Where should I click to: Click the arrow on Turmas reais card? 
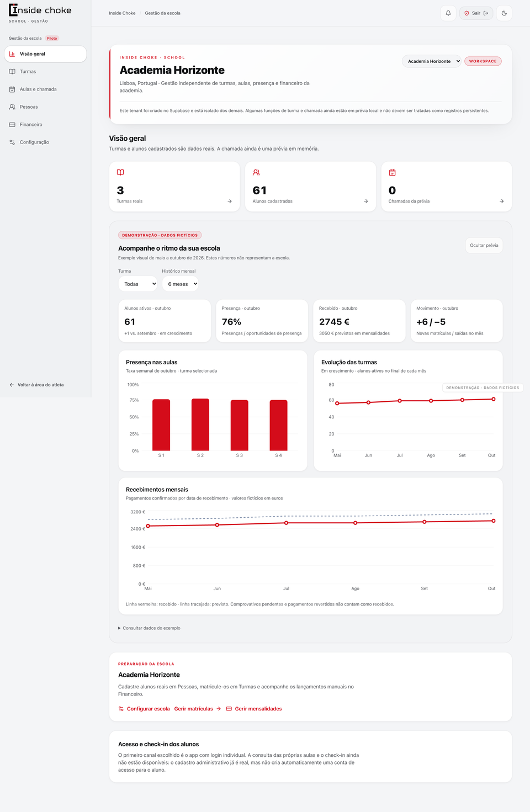pyautogui.click(x=230, y=201)
